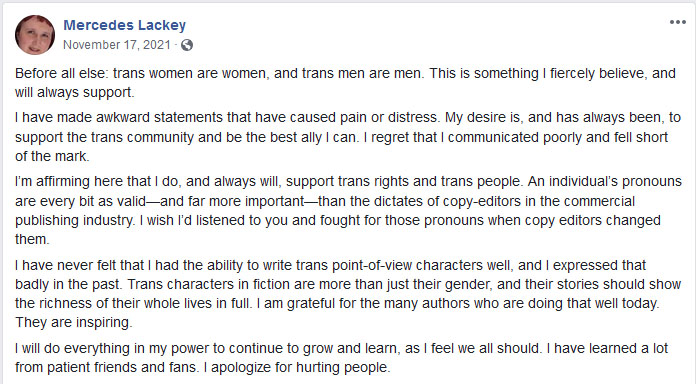Screen dimensions: 696x384
Task: Click the line starting "I have never felt"
Action: pos(330,265)
